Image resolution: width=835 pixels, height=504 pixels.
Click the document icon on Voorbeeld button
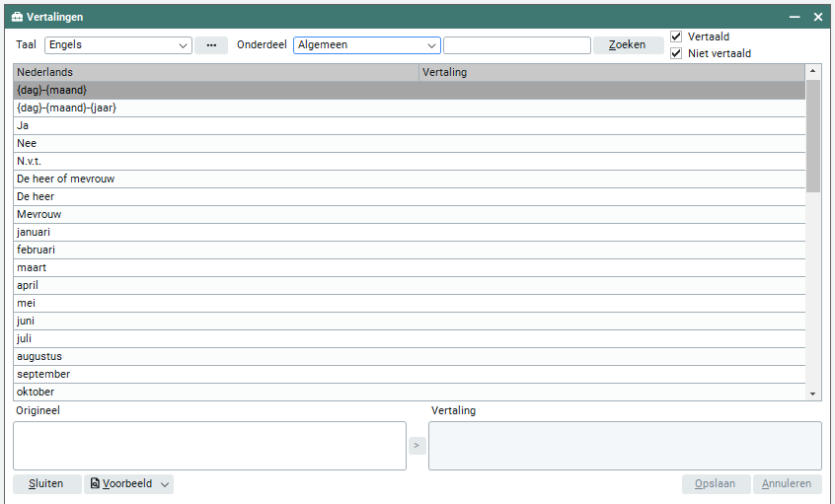(x=95, y=484)
